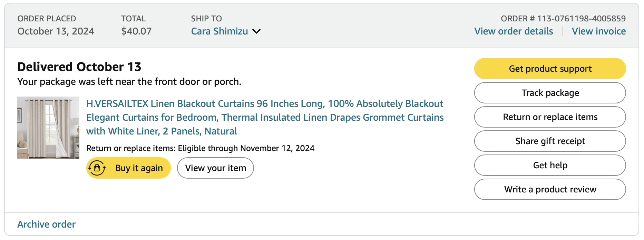This screenshot has height=240, width=644.
Task: Open View order details link
Action: (514, 31)
